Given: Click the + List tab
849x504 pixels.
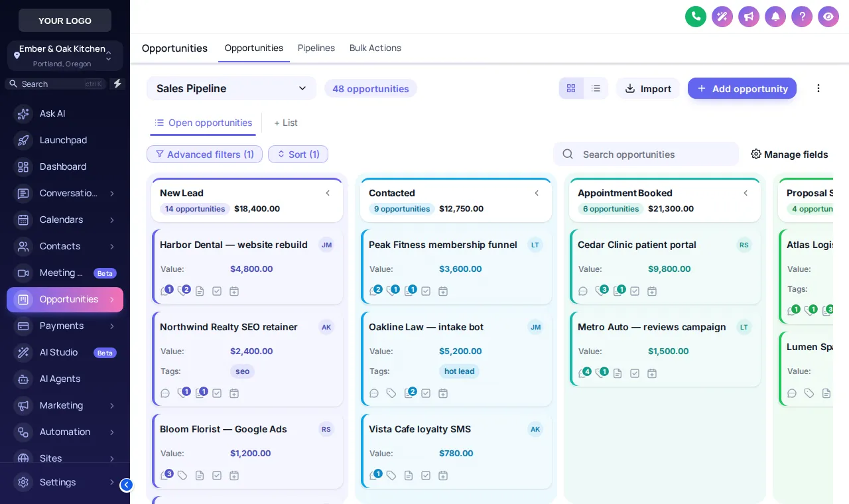Looking at the screenshot, I should coord(286,123).
